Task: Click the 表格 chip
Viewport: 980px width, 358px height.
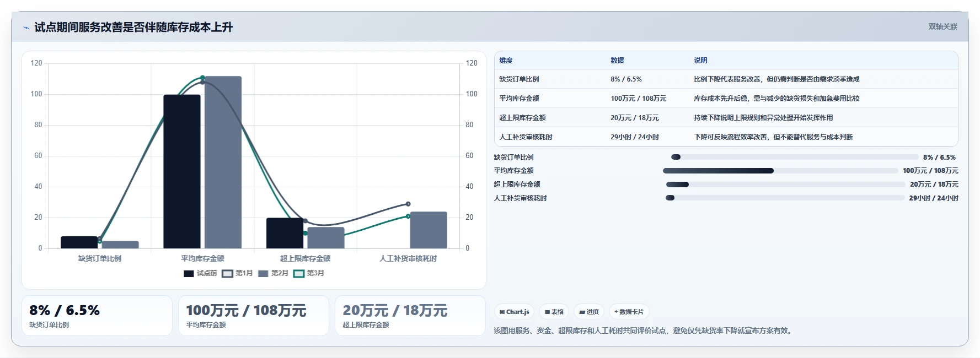Action: [x=554, y=312]
